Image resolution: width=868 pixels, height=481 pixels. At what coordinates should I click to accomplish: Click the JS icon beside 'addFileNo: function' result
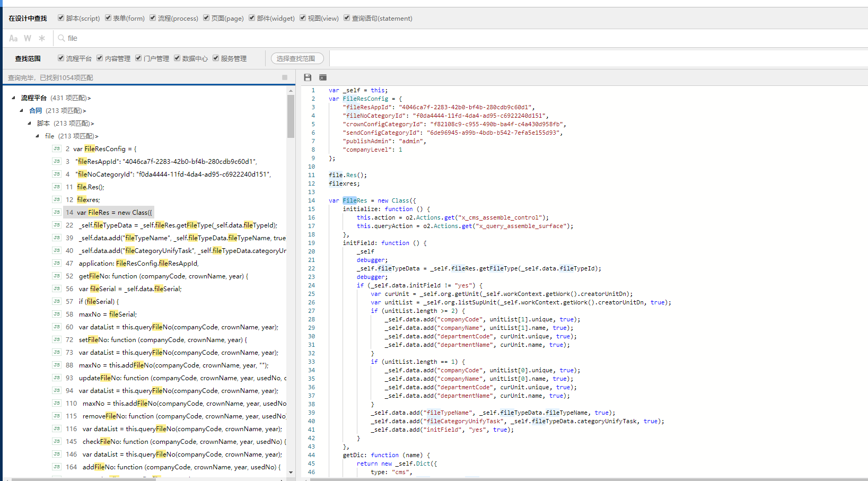click(57, 467)
